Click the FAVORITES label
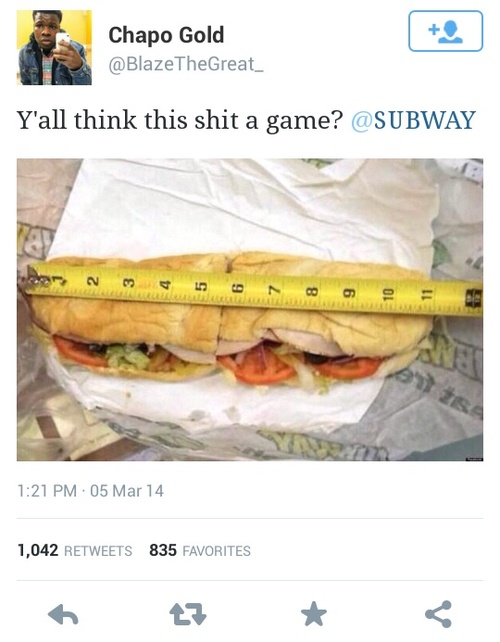The width and height of the screenshot is (500, 642). coord(216,551)
